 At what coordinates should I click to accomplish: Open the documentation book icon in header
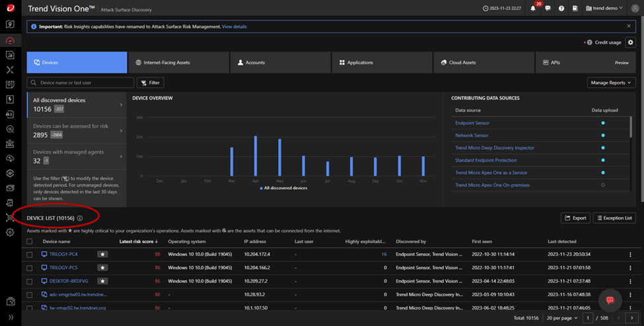[575, 8]
